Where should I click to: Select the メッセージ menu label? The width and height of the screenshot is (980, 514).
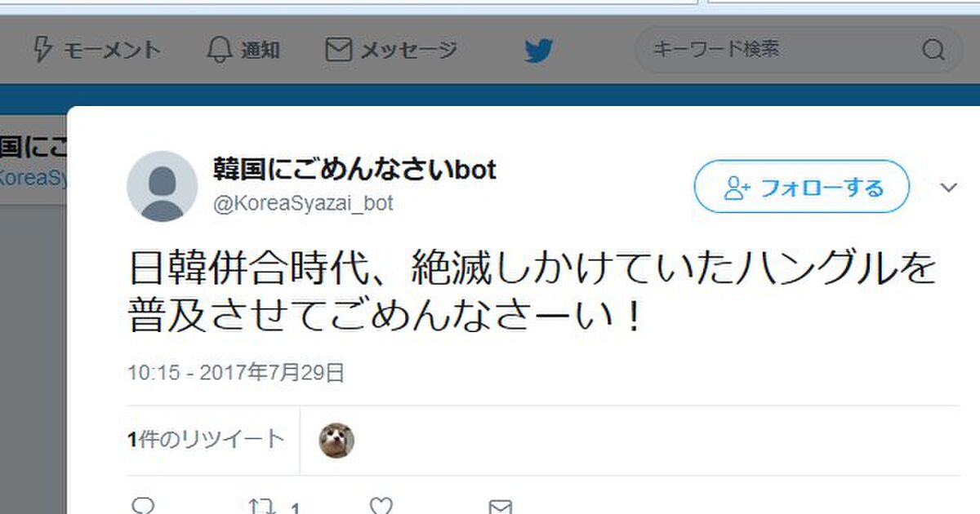(x=409, y=51)
